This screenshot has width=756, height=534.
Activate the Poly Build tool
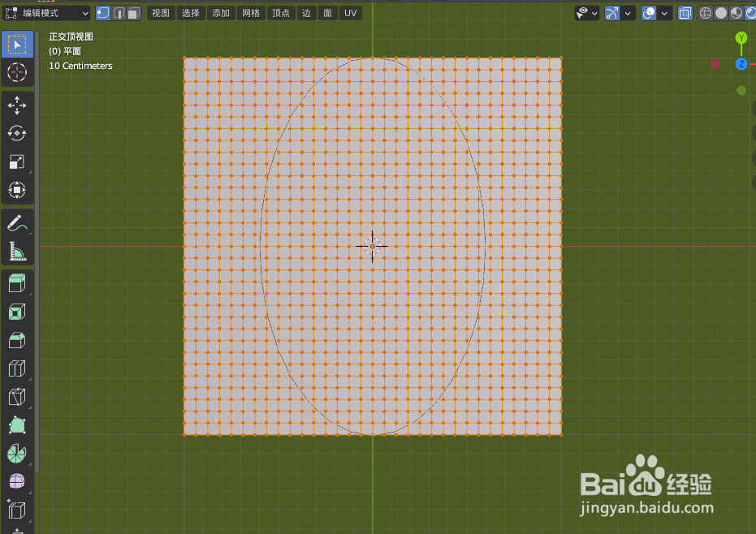17,425
